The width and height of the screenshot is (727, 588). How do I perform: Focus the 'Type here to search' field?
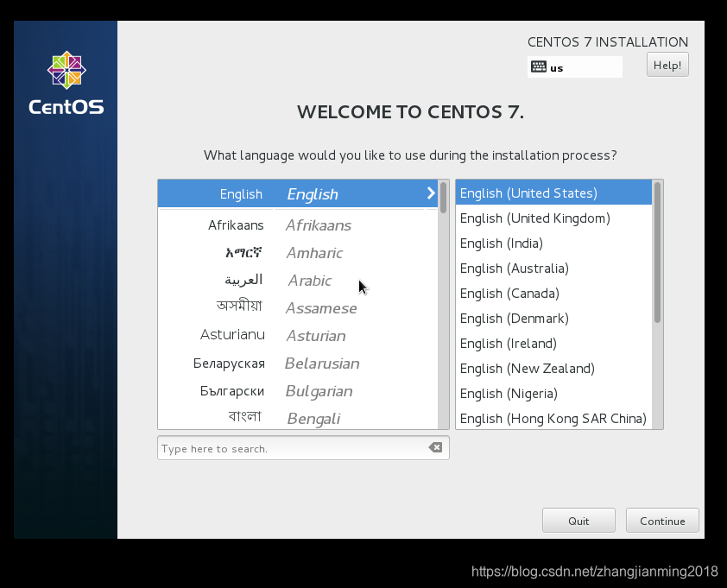[x=303, y=448]
